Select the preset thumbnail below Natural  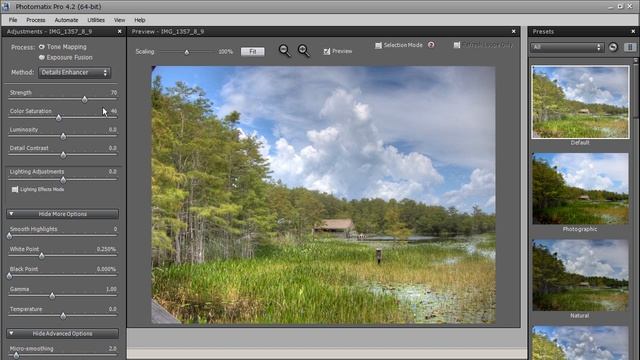(x=580, y=343)
